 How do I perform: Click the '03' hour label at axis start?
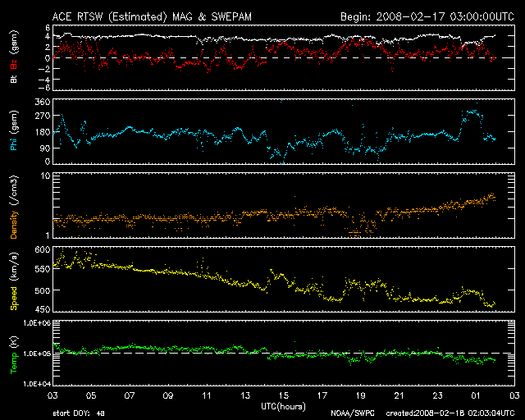[x=52, y=396]
